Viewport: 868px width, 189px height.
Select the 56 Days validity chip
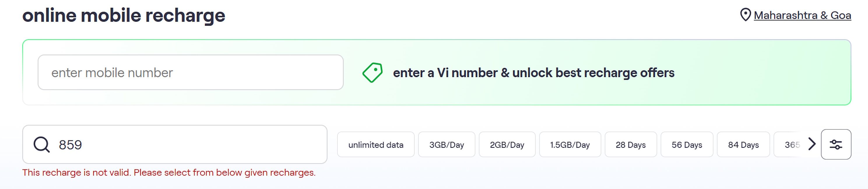point(687,145)
